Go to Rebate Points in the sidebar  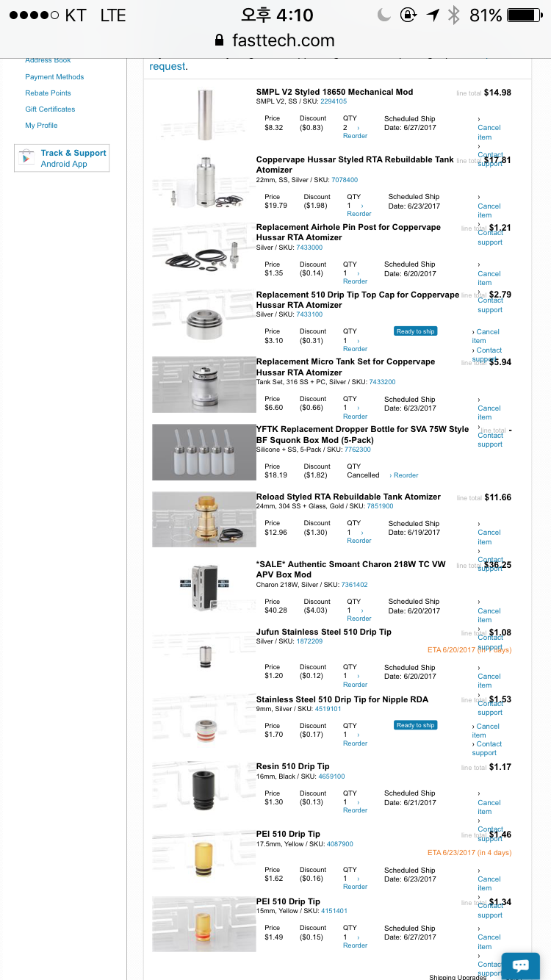coord(48,93)
